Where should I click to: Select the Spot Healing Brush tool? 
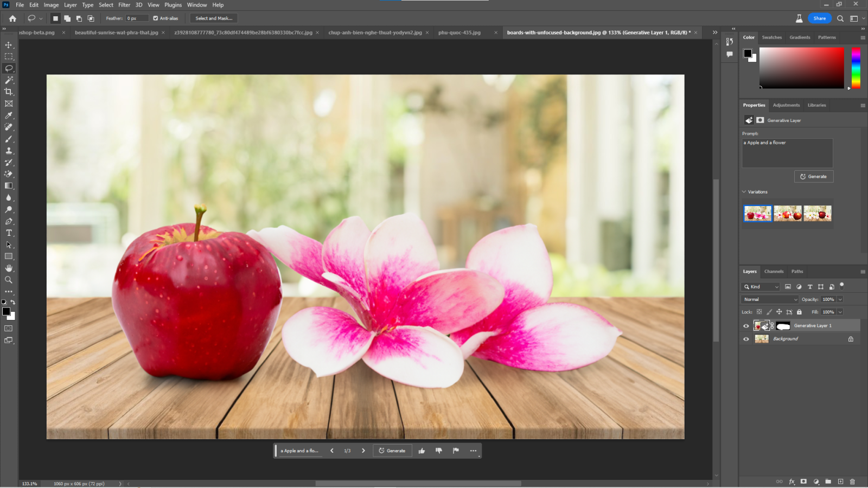[9, 127]
